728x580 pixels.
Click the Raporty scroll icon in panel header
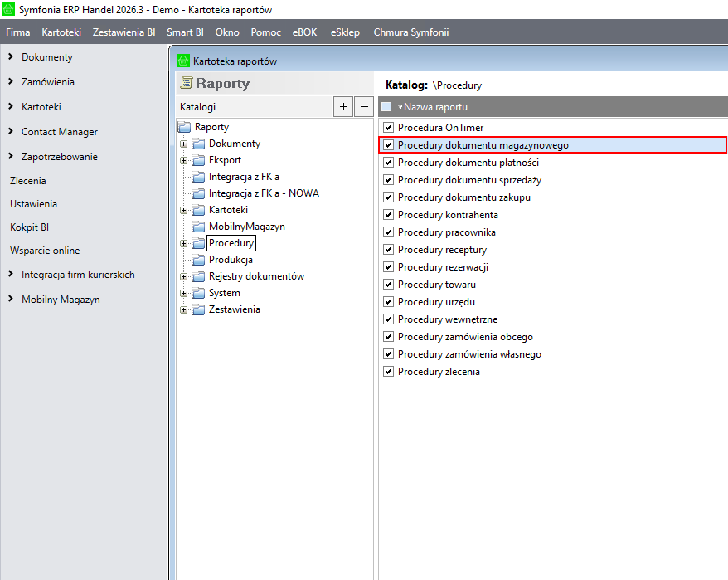187,83
